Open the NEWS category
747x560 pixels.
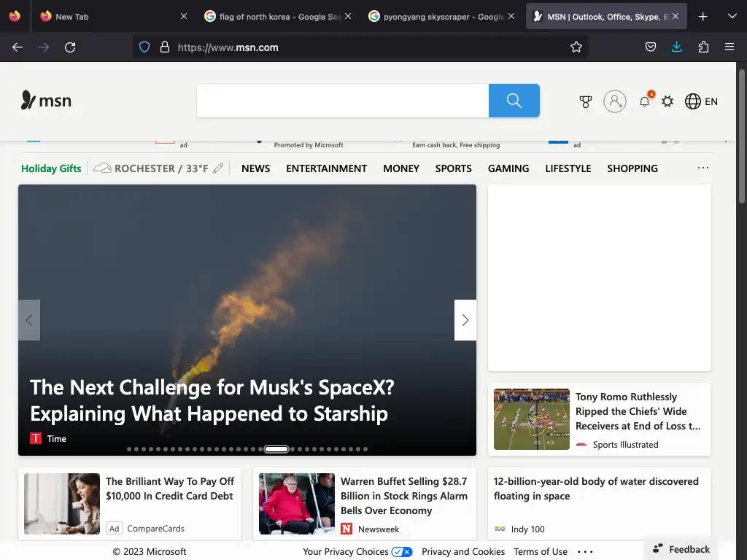tap(256, 168)
